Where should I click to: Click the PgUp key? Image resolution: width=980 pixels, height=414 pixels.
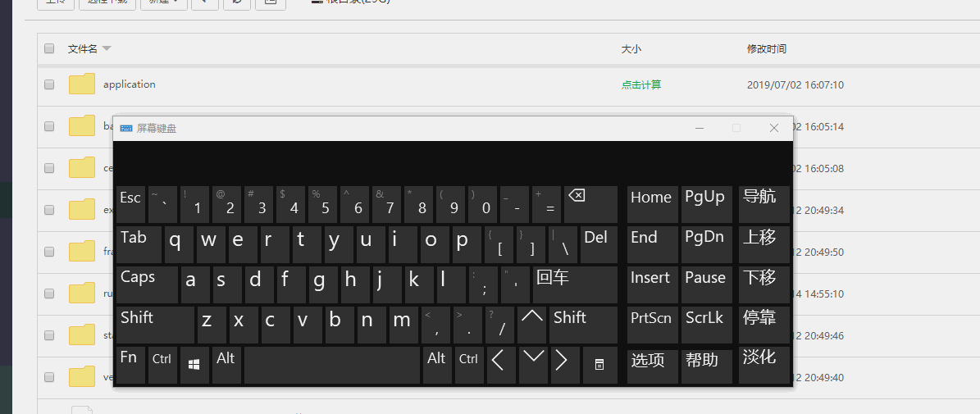(x=706, y=204)
